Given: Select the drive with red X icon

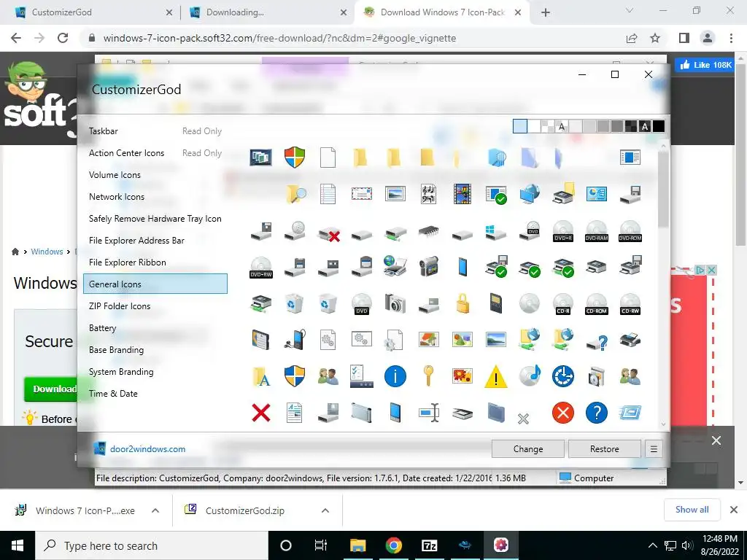Looking at the screenshot, I should click(329, 234).
